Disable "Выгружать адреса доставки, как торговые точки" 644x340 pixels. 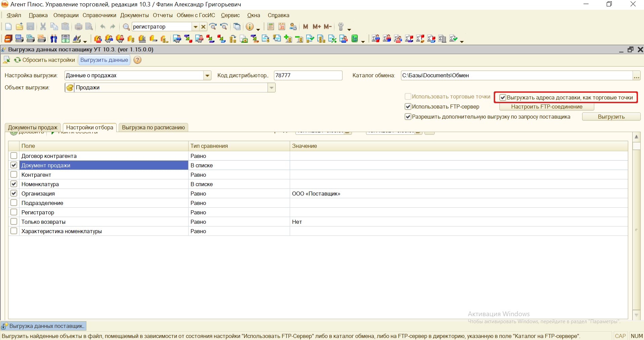(503, 97)
